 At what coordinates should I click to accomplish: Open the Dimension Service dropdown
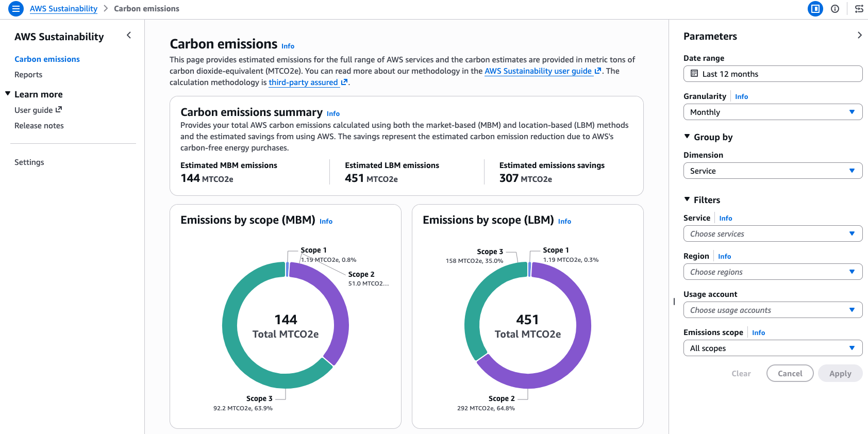[x=773, y=171]
